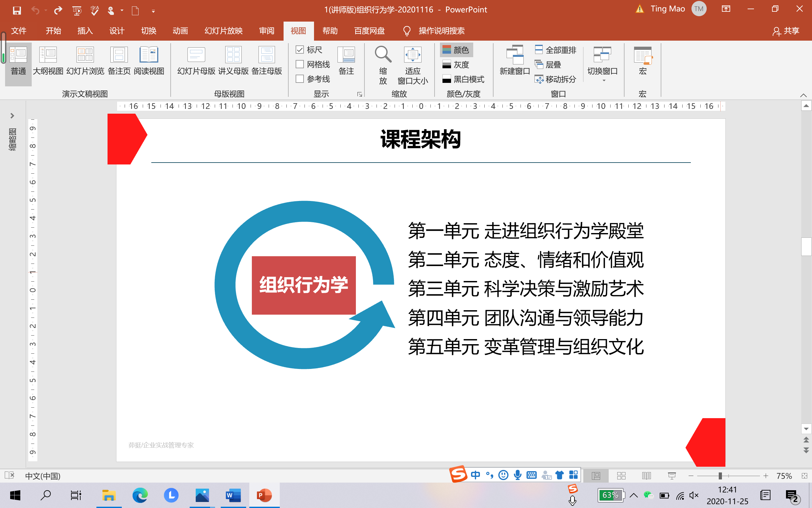Image resolution: width=812 pixels, height=508 pixels.
Task: Create a new blank document icon
Action: 135,10
